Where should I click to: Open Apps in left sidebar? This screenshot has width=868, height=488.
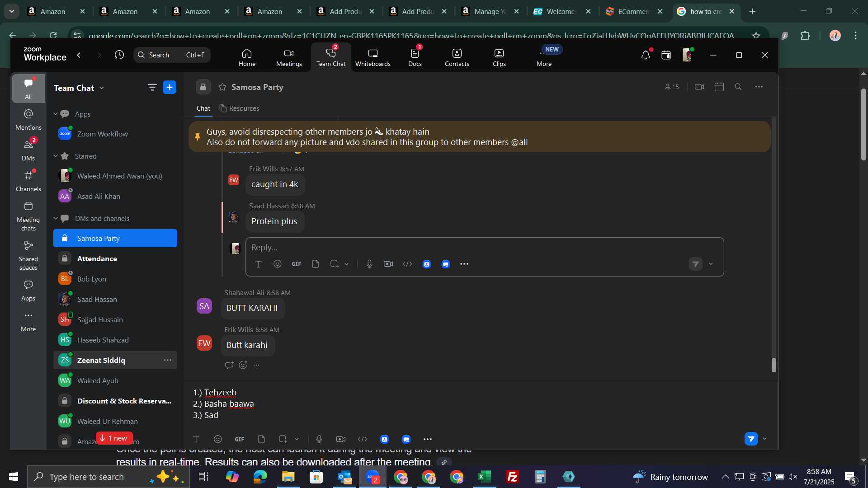coord(28,290)
